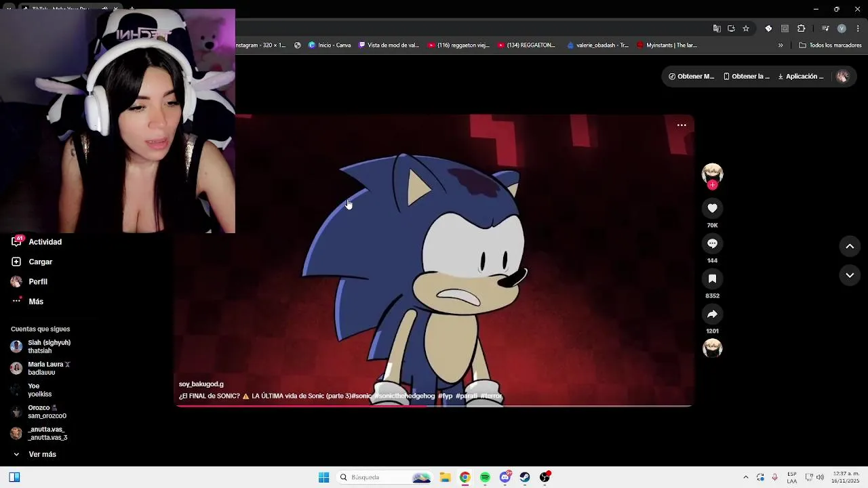Screen dimensions: 868x488
Task: Open the Inicio - Canva bookmark
Action: coord(330,45)
